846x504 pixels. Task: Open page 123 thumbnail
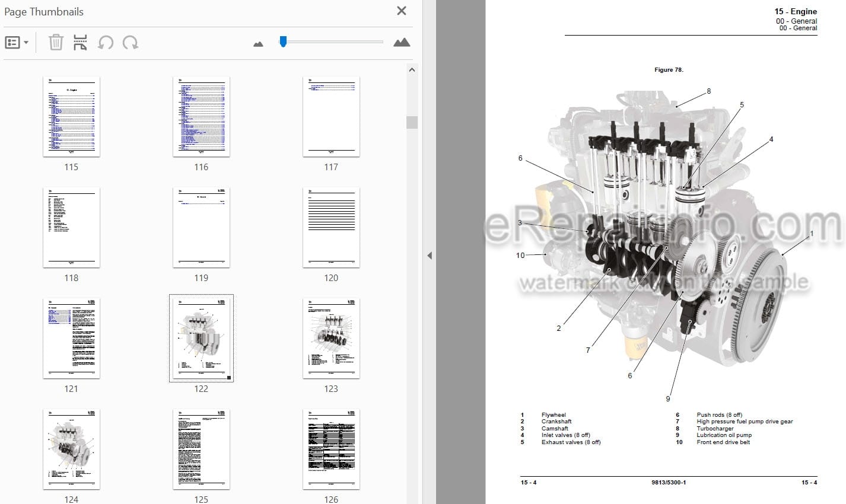coord(331,339)
